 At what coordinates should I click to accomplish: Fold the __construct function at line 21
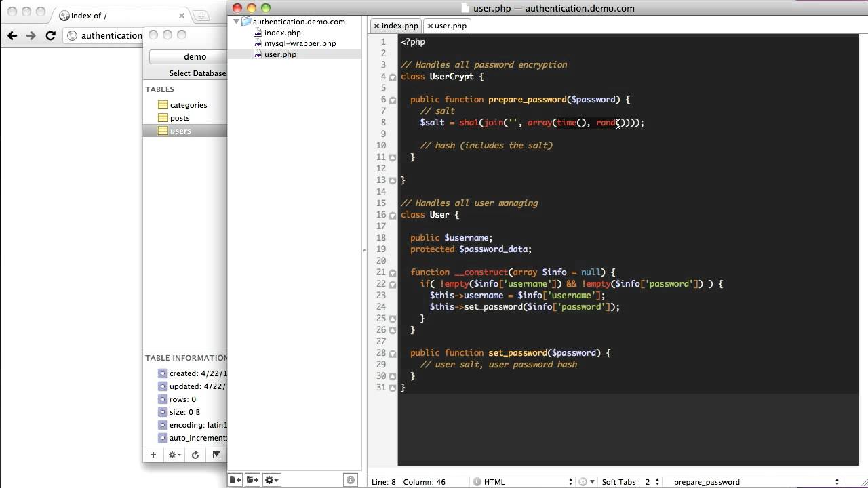coord(393,273)
